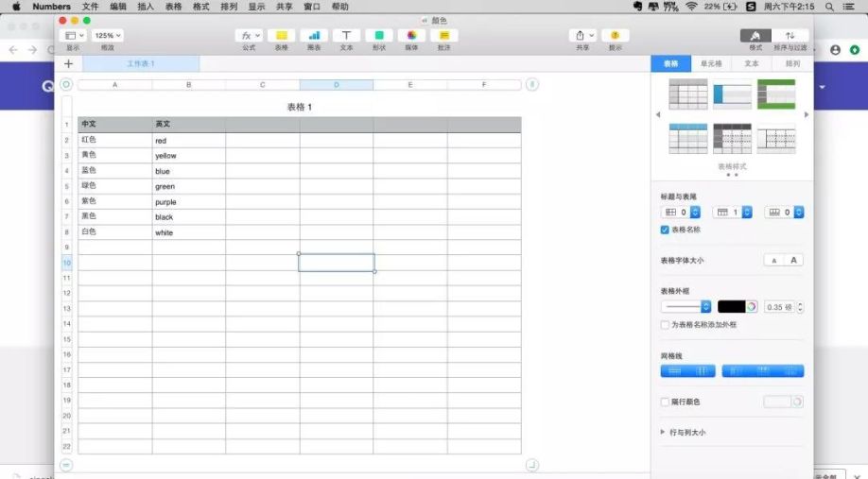This screenshot has width=868, height=479.
Task: Select column A header
Action: 115,85
